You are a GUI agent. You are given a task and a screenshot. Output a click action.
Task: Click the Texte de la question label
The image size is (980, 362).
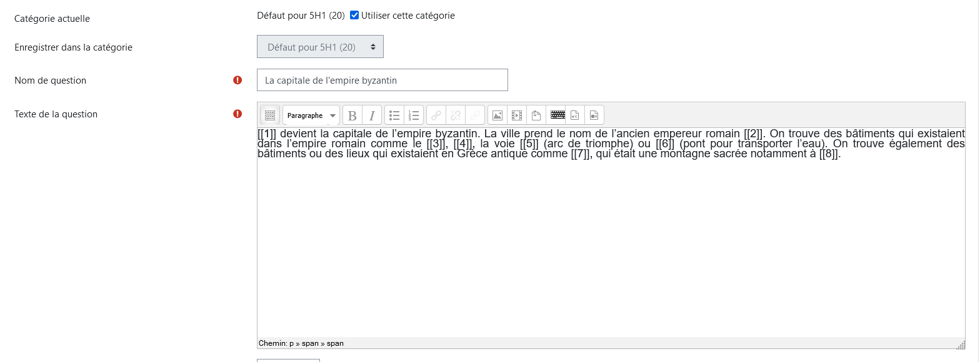point(56,114)
